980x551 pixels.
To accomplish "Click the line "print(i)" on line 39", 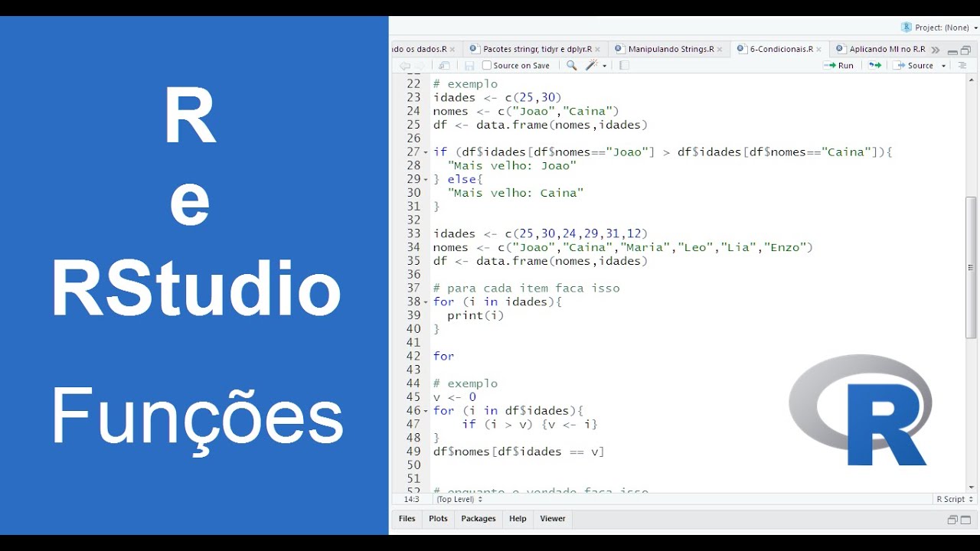I will click(475, 316).
